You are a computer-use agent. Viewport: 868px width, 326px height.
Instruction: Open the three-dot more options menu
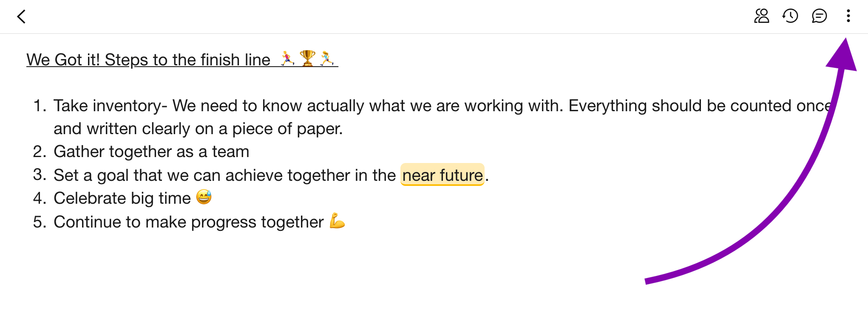tap(848, 16)
